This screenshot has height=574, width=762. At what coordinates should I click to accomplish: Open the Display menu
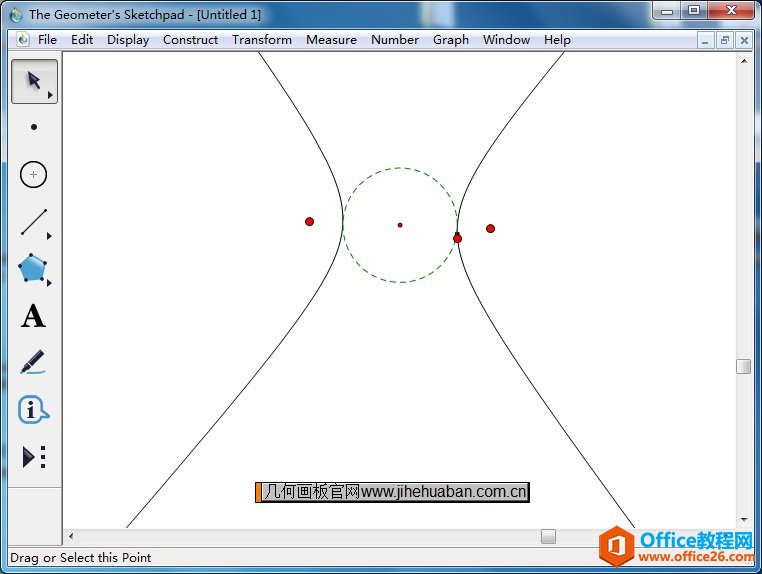[128, 40]
